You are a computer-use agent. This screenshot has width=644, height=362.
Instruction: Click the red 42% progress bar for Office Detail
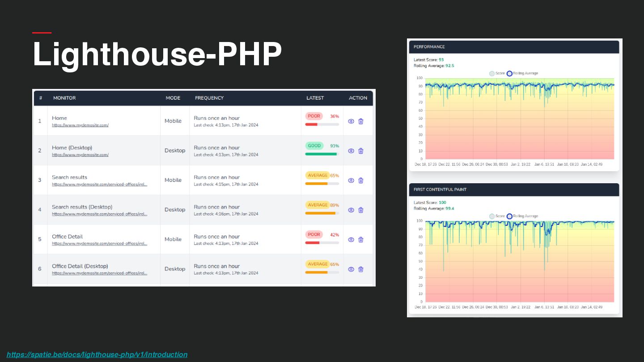pos(322,243)
